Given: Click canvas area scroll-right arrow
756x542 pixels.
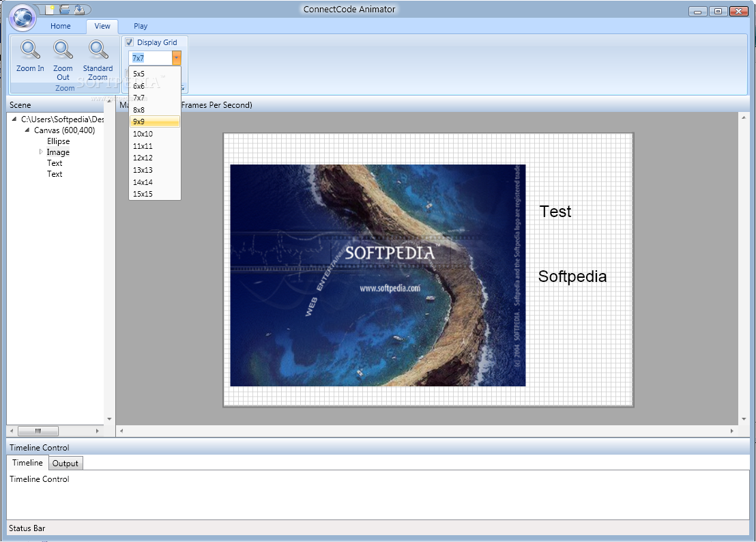Looking at the screenshot, I should 732,431.
